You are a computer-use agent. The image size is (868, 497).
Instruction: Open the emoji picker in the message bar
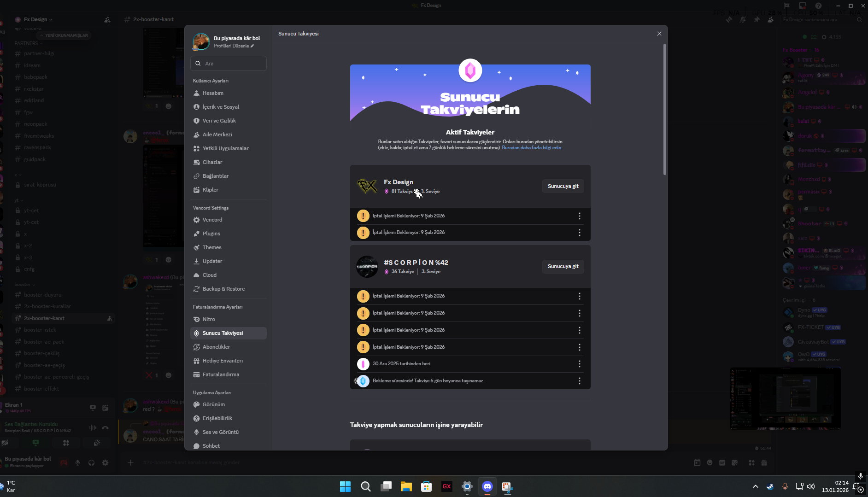(x=710, y=462)
